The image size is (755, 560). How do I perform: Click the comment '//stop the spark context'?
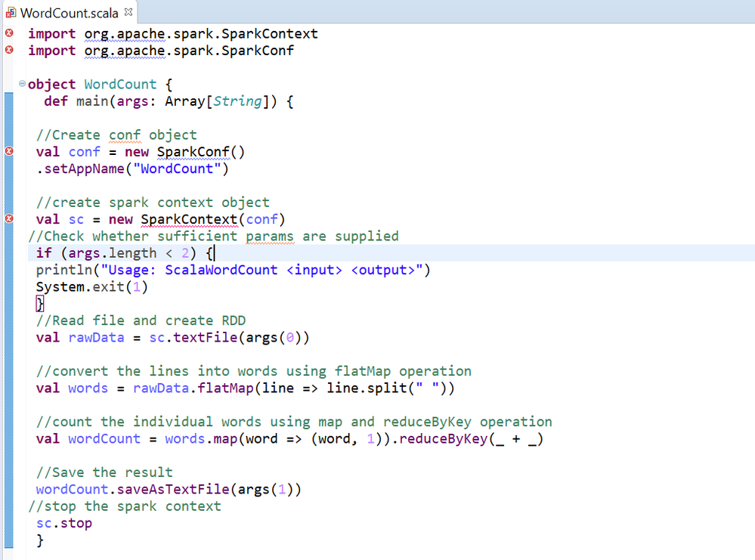[124, 506]
